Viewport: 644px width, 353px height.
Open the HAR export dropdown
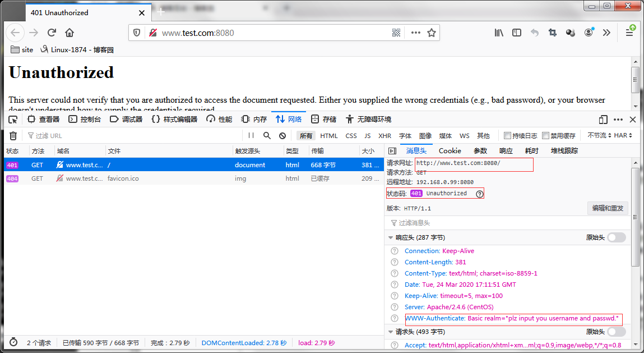[x=623, y=135]
